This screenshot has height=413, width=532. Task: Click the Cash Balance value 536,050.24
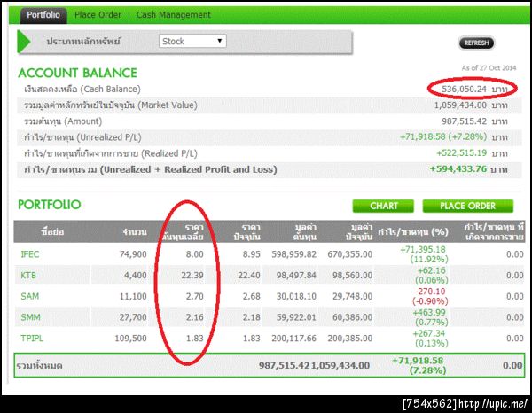pyautogui.click(x=464, y=89)
